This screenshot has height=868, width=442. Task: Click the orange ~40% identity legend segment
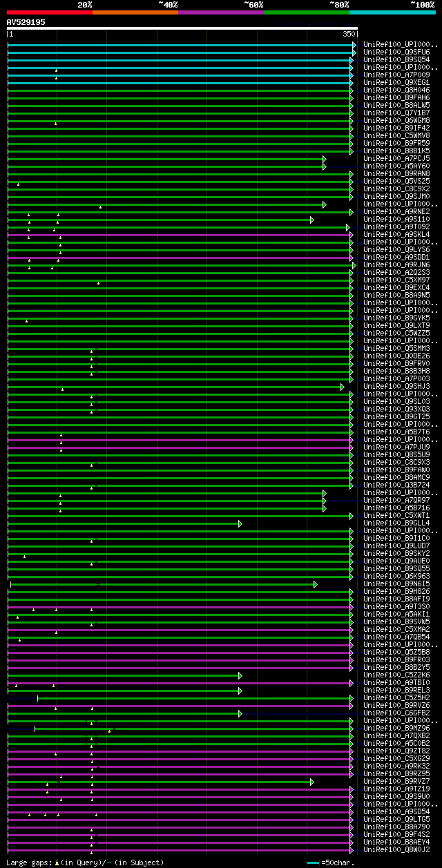(x=135, y=12)
